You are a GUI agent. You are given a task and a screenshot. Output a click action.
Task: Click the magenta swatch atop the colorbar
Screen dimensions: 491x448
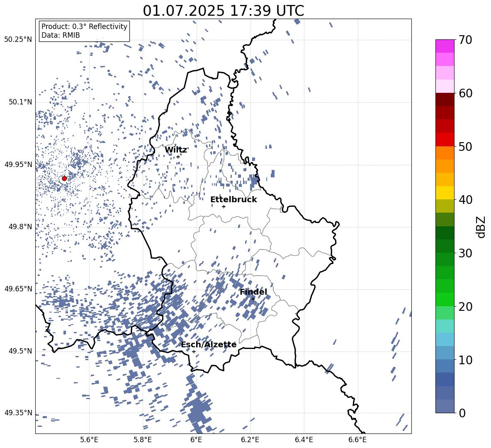(445, 46)
